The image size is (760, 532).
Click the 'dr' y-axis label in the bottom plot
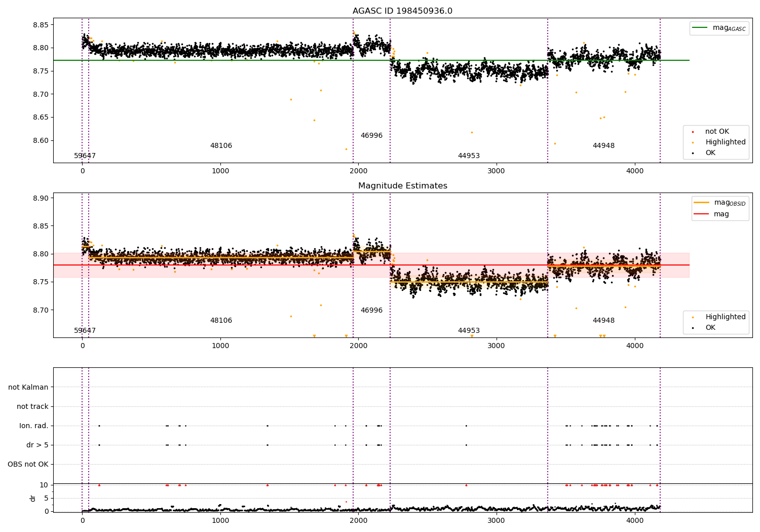(x=33, y=498)
